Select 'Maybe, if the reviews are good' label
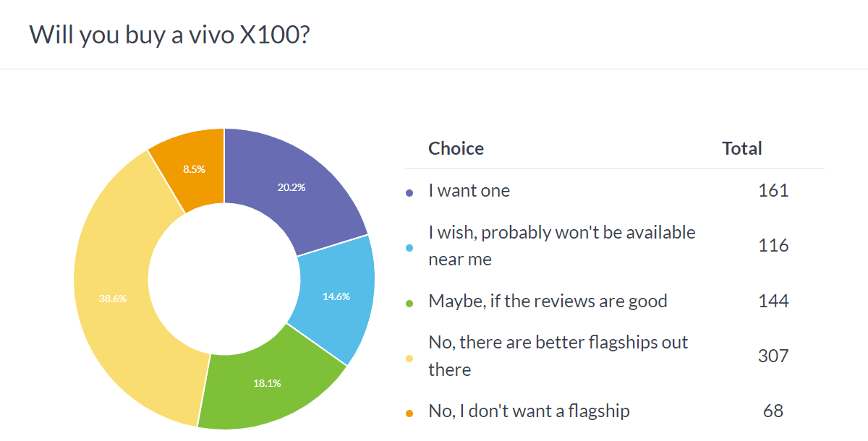Screen dimensions: 868x441 tap(548, 301)
